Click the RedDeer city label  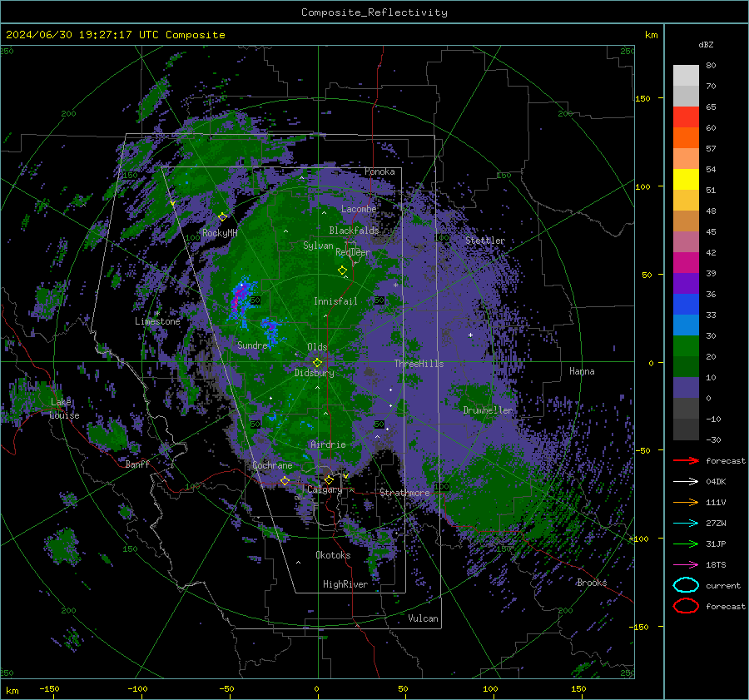coord(353,252)
